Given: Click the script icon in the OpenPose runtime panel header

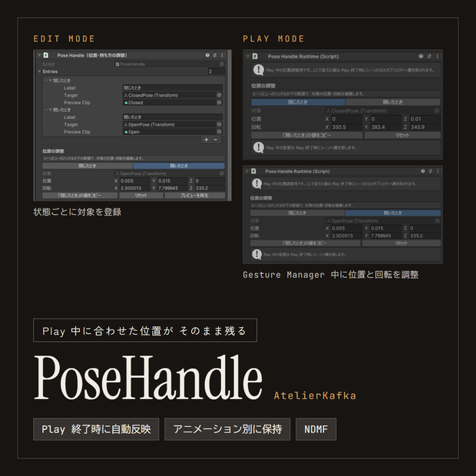Looking at the screenshot, I should coord(254,171).
